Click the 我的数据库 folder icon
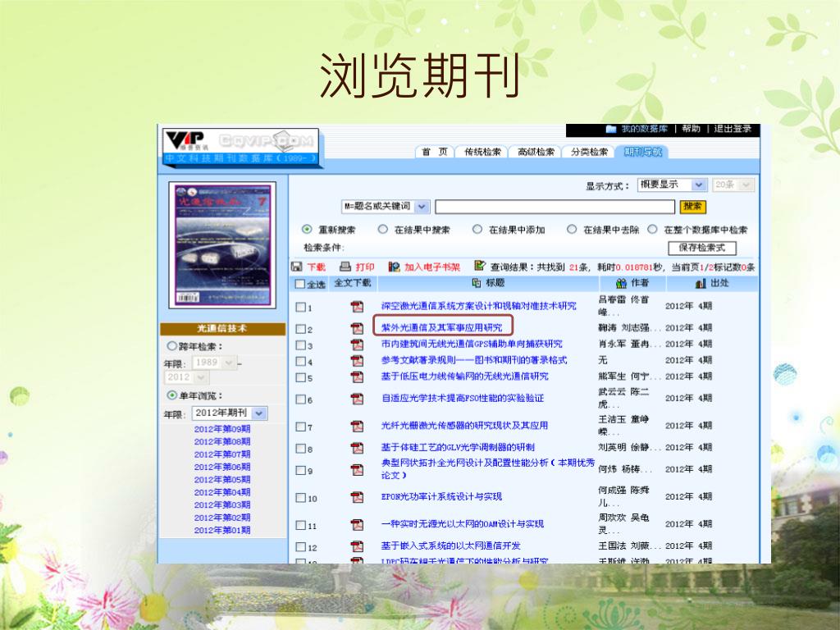840x630 pixels. [611, 129]
